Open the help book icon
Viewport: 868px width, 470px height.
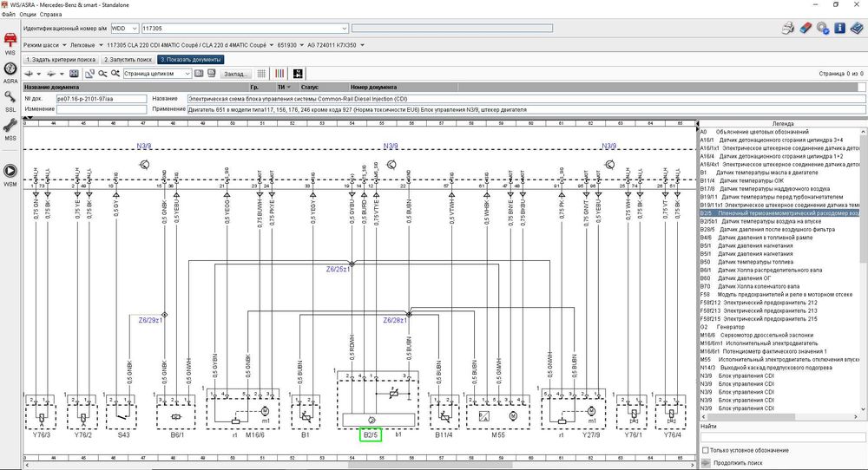click(857, 28)
